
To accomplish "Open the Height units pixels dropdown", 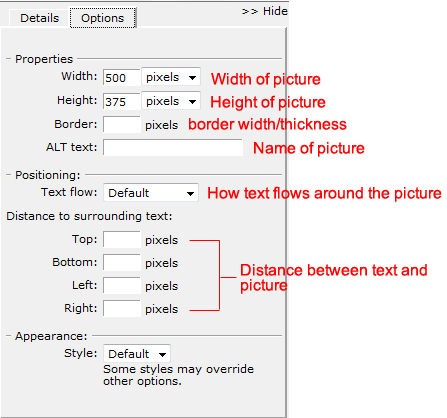I will (171, 101).
